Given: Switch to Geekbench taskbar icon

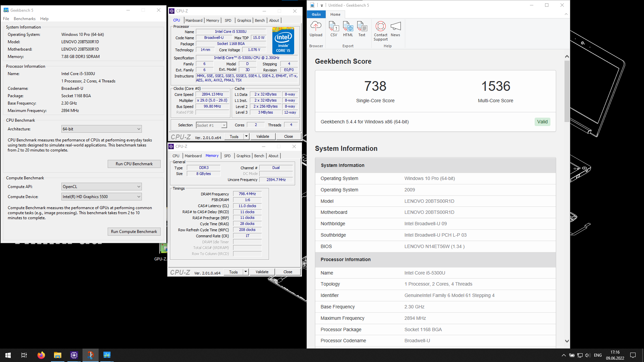Looking at the screenshot, I should tap(107, 355).
